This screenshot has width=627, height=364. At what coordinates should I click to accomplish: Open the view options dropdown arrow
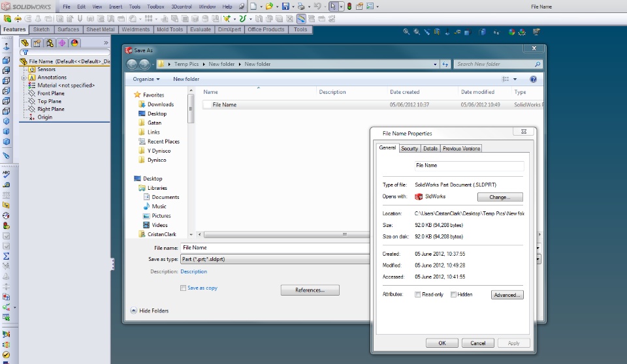point(515,79)
